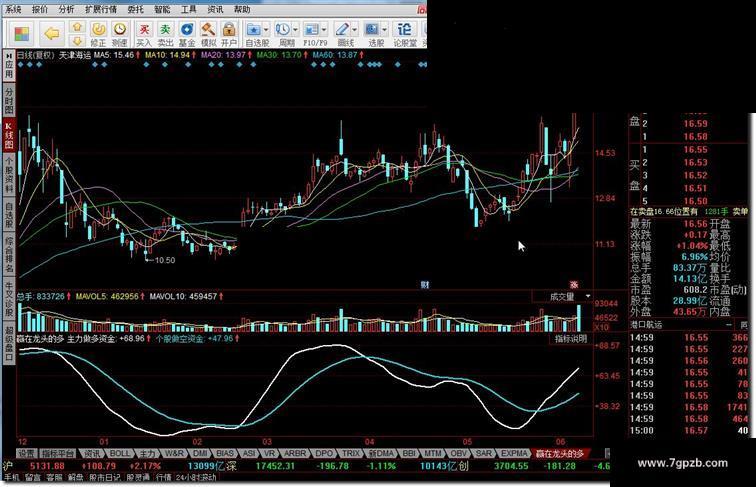The height and width of the screenshot is (487, 756).
Task: Click the 指标说明 button
Action: [571, 338]
